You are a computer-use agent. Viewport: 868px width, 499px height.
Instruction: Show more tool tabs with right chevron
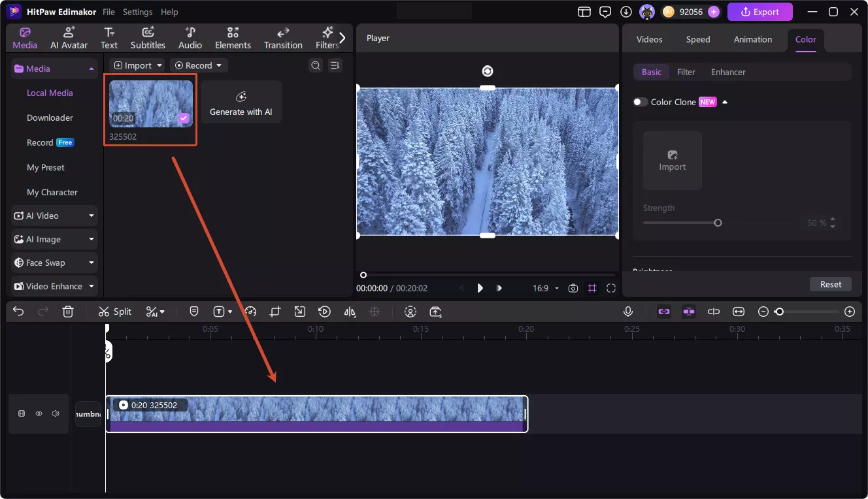(342, 38)
